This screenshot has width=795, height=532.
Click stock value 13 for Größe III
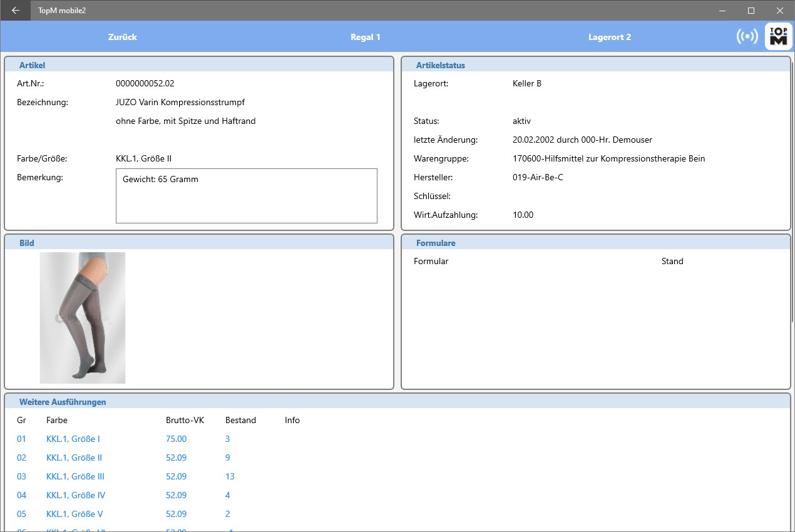coord(230,476)
